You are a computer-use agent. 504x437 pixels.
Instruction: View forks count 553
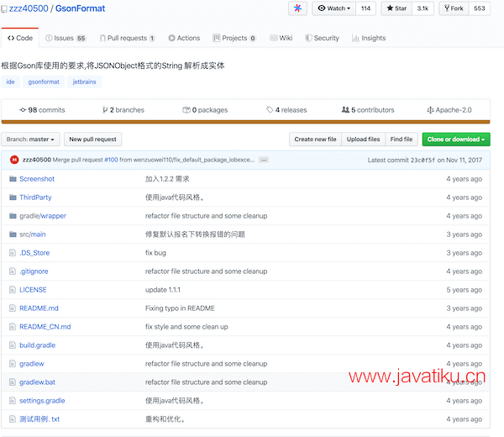tap(480, 8)
